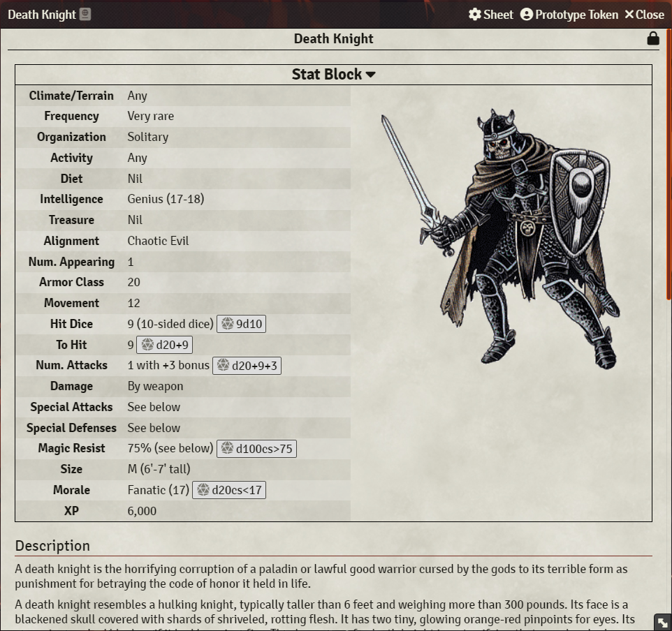
Task: Roll d20+9+3 attack bonus
Action: pos(247,365)
